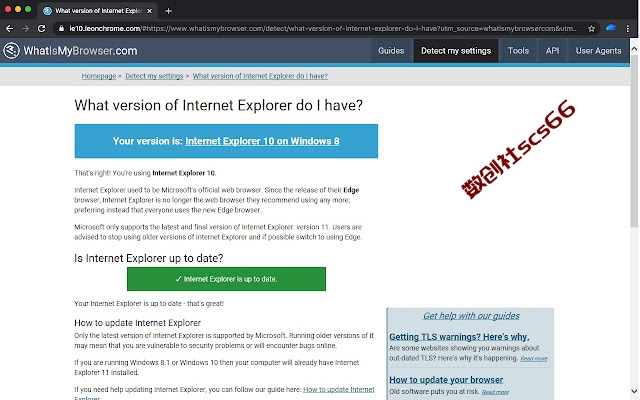Open the Guides menu
Screen dimensions: 640x400
point(391,51)
